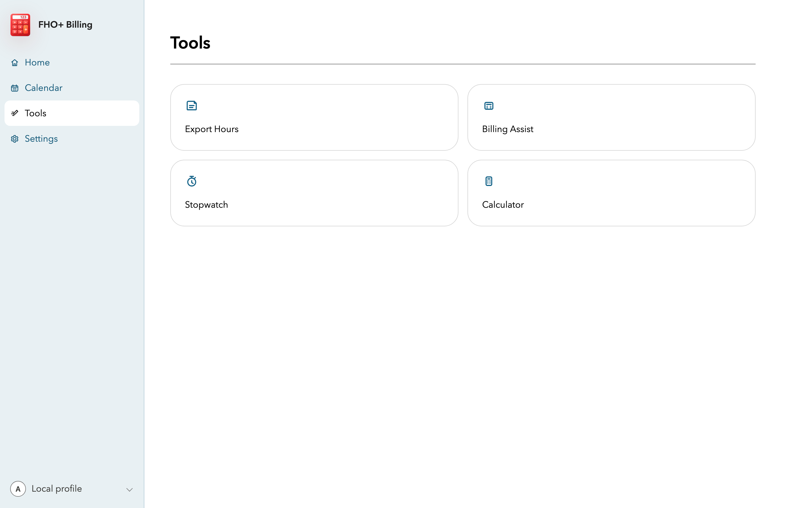Open Settings from the sidebar
Screen dimensions: 812x508
point(72,139)
